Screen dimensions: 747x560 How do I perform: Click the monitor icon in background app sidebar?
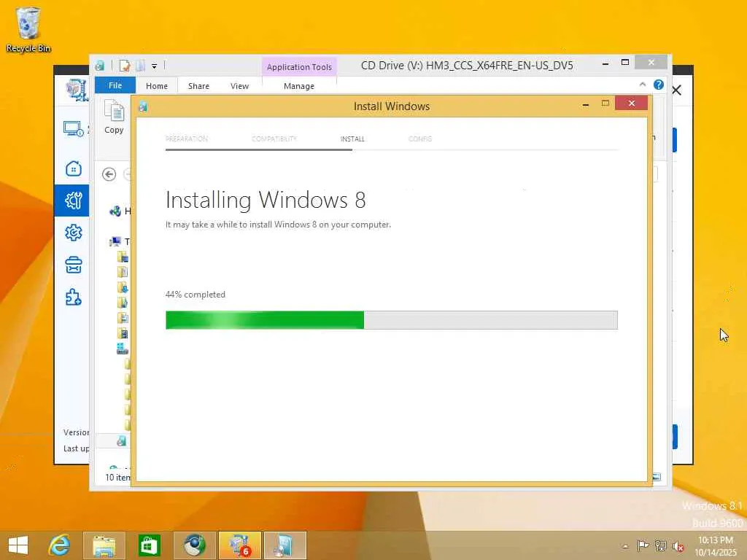point(74,129)
